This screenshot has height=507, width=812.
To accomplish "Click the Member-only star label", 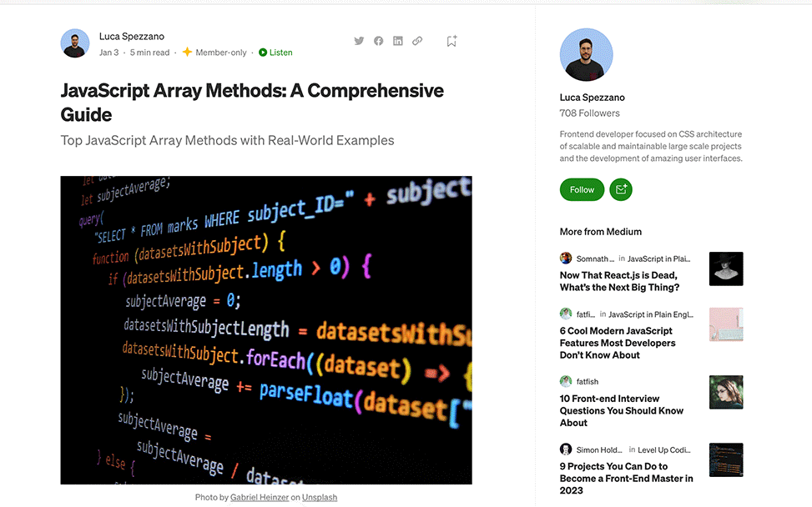I will click(x=214, y=53).
